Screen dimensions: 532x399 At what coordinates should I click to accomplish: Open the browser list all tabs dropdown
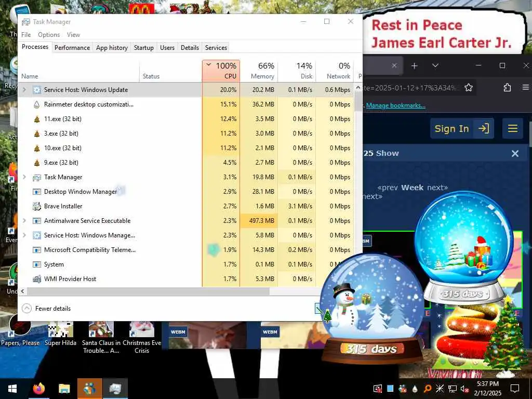[x=435, y=66]
